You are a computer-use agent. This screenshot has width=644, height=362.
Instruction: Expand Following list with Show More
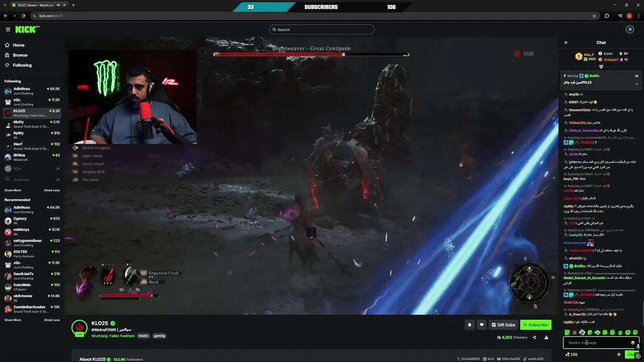point(13,191)
